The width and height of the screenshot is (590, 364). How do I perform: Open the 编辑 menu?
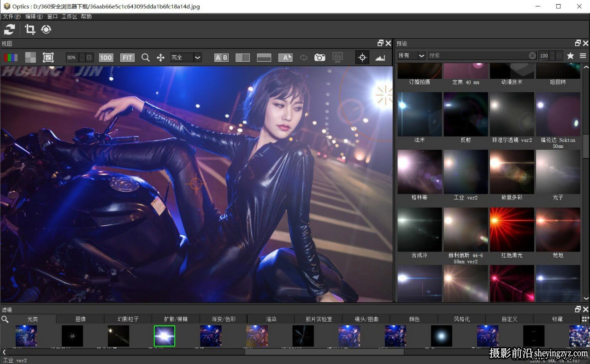[34, 17]
